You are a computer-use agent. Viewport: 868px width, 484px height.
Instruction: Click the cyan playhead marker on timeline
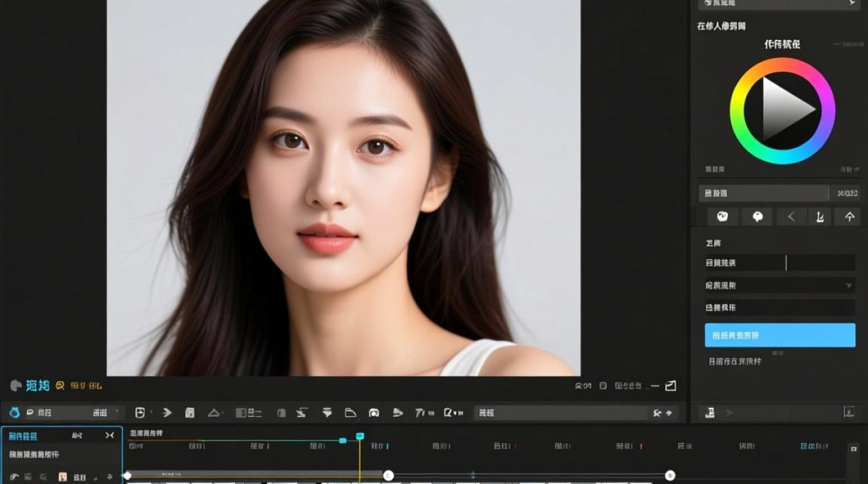pos(360,436)
